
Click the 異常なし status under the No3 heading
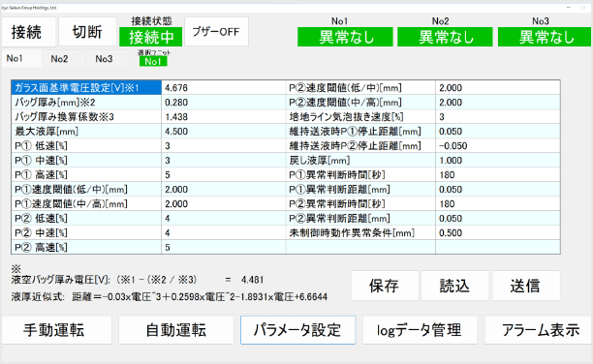[x=545, y=37]
